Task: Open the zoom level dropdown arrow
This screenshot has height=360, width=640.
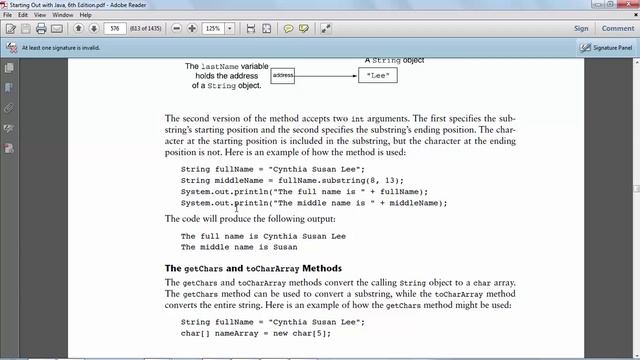Action: coord(229,29)
